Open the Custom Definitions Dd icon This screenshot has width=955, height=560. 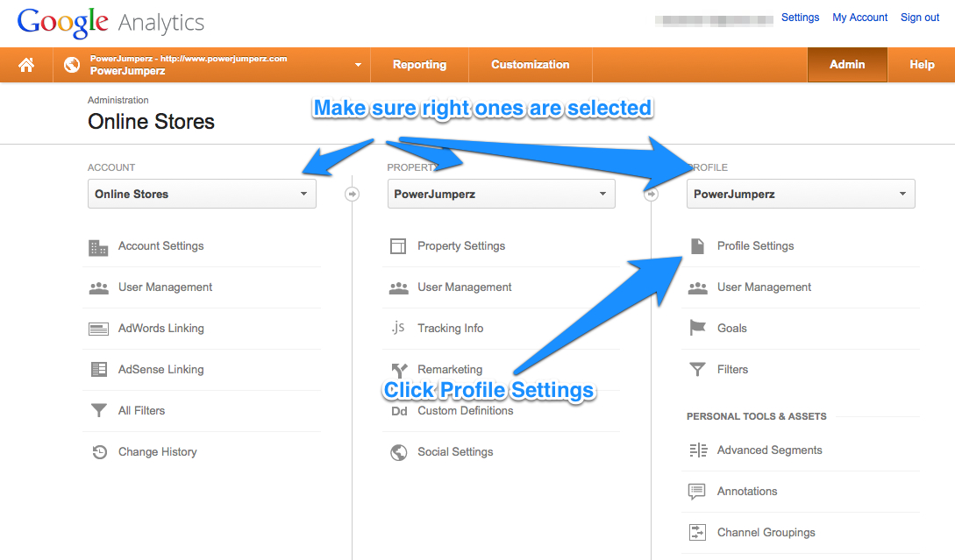point(399,412)
